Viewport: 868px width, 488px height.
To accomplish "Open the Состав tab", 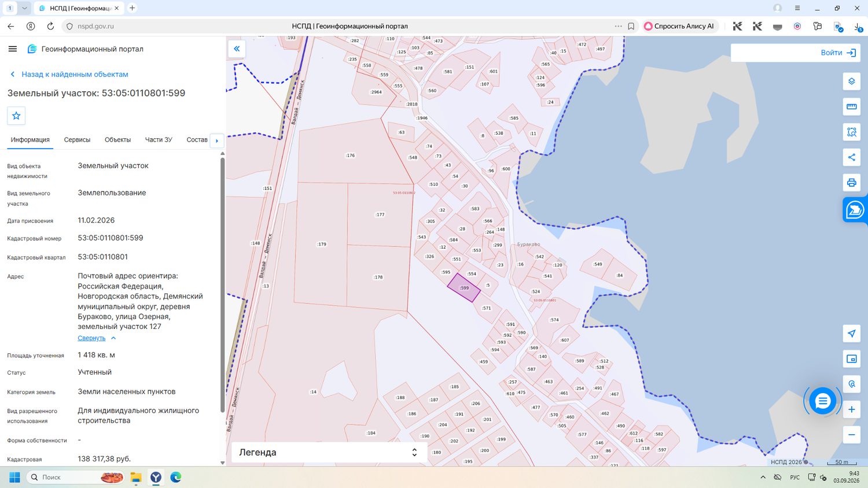I will click(197, 140).
